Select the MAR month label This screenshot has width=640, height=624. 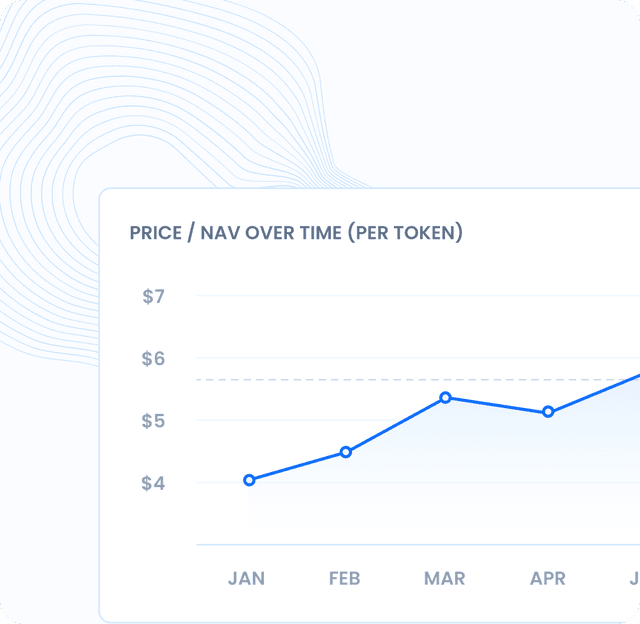(444, 578)
